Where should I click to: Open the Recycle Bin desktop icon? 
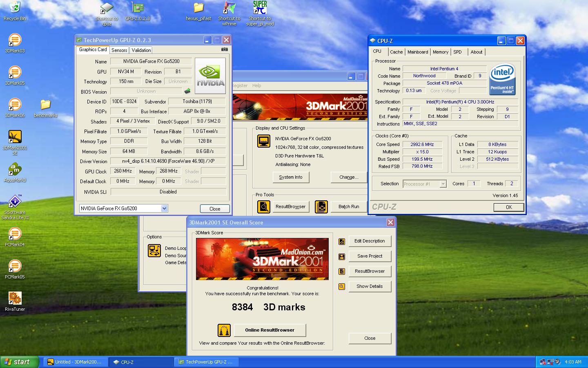[x=15, y=11]
